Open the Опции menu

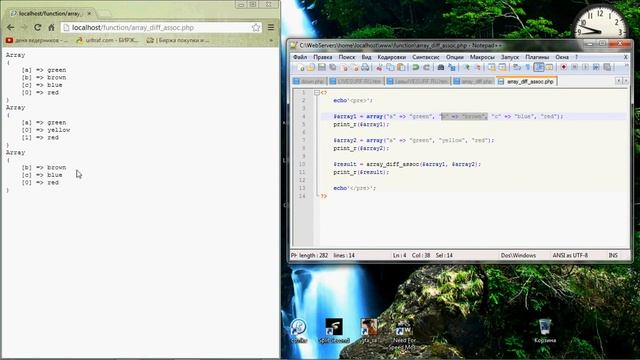[455, 57]
